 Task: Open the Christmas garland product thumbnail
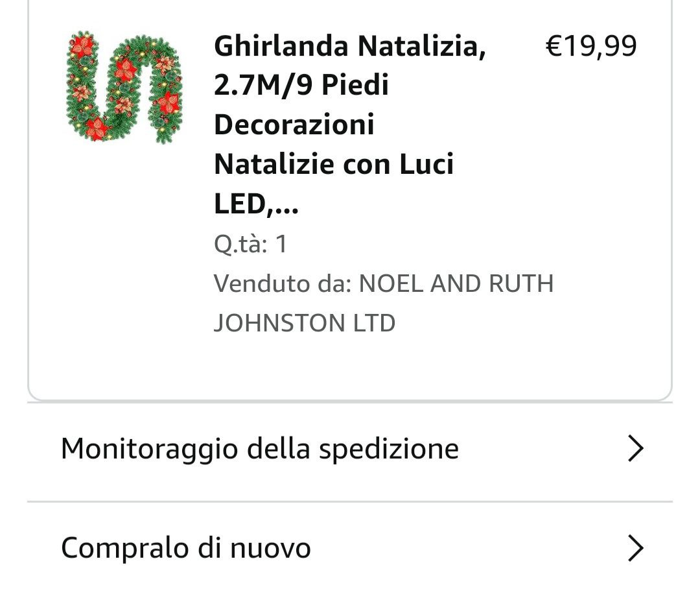[x=124, y=86]
